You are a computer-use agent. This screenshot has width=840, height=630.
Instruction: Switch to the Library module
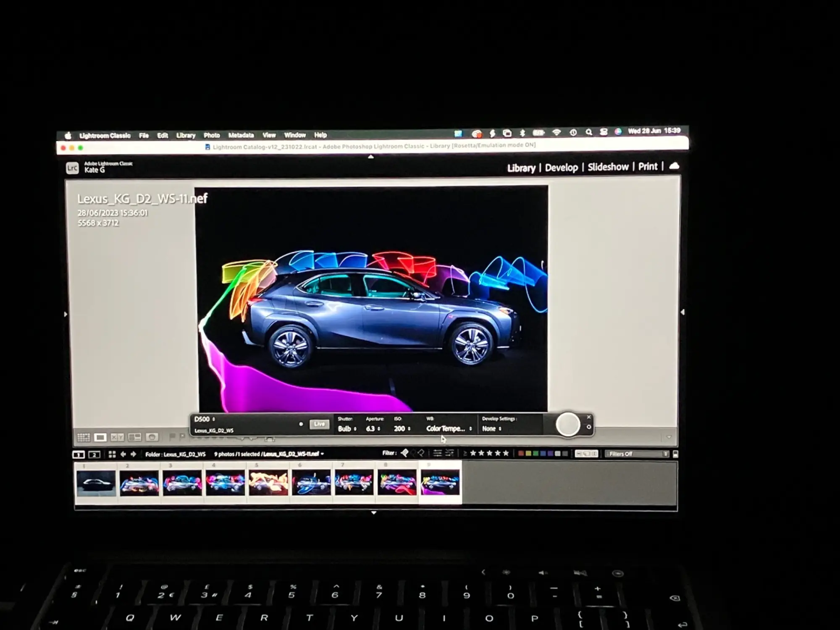click(521, 168)
